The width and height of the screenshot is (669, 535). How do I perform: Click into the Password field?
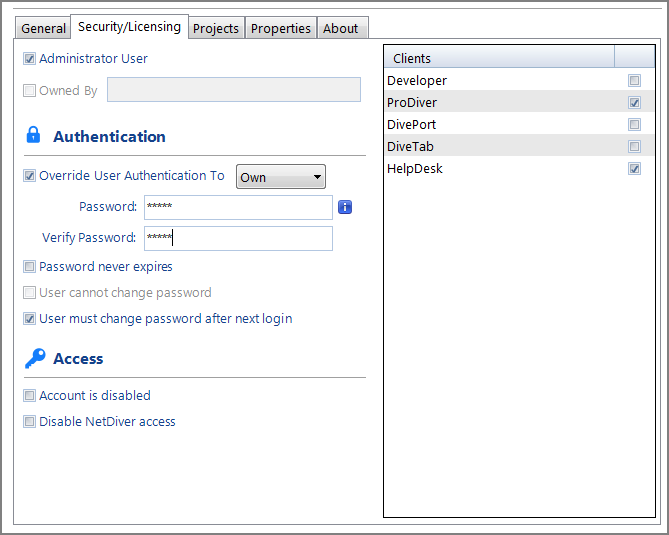point(237,207)
